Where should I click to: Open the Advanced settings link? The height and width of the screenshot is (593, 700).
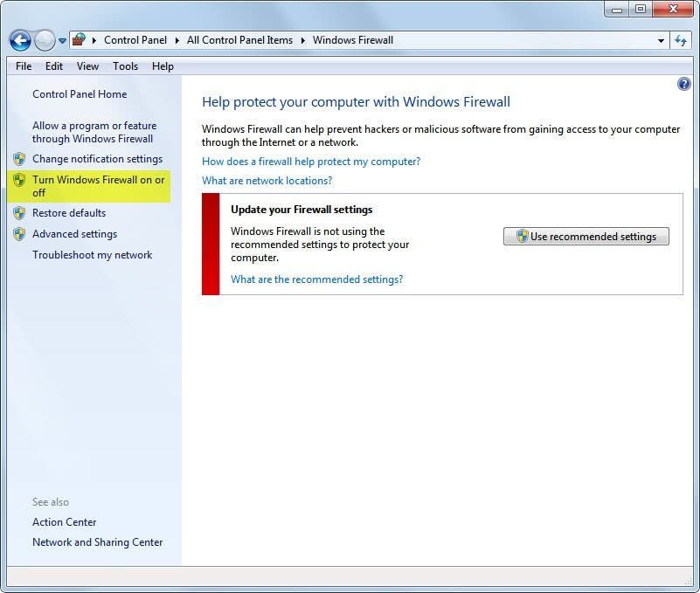tap(74, 234)
